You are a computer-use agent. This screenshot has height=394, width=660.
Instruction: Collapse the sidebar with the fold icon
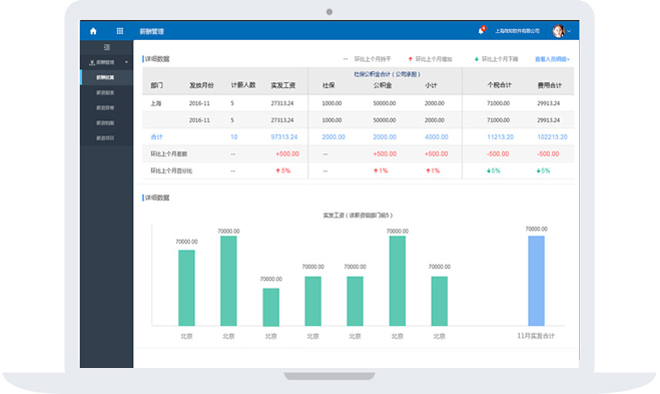coord(107,47)
